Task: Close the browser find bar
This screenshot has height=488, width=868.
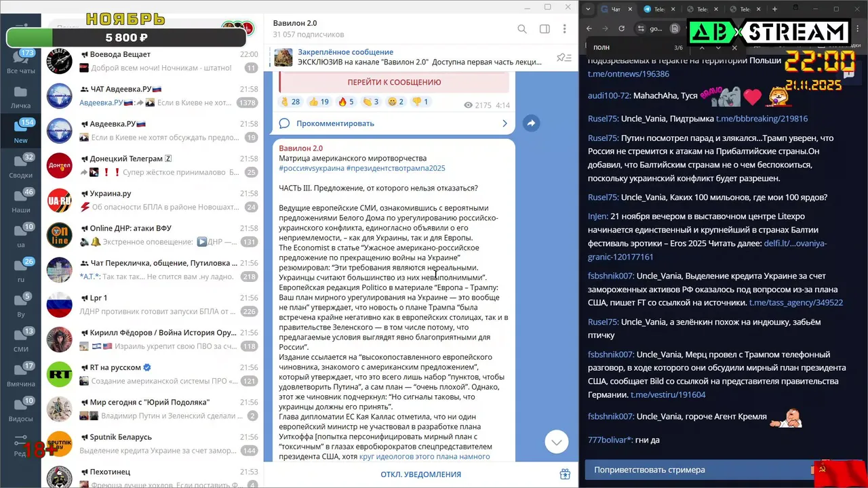Action: pos(734,48)
